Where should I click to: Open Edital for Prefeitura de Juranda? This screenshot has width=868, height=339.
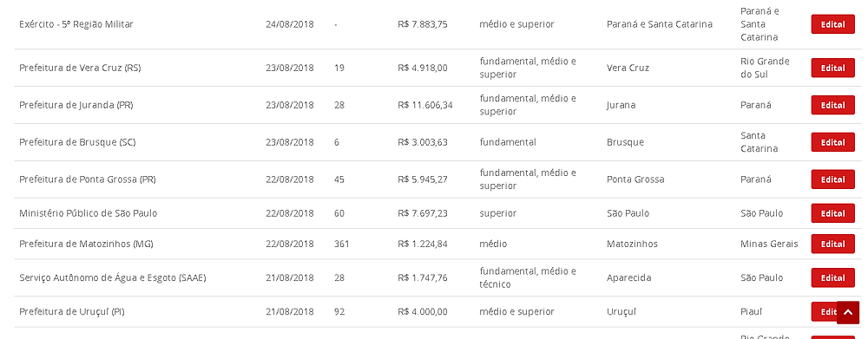coord(832,105)
